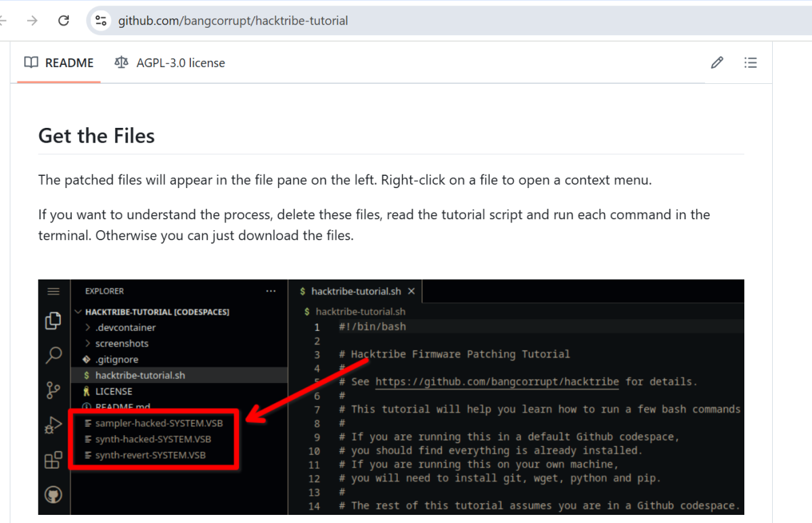The width and height of the screenshot is (812, 523).
Task: Click the Explorer files icon in activity bar
Action: tap(53, 321)
